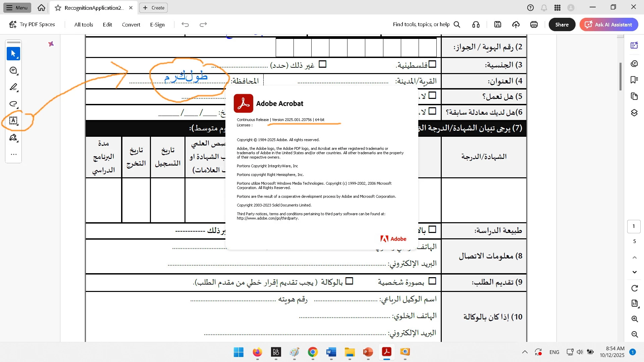The image size is (644, 362).
Task: Rotate the page view clockwise
Action: coord(635,288)
